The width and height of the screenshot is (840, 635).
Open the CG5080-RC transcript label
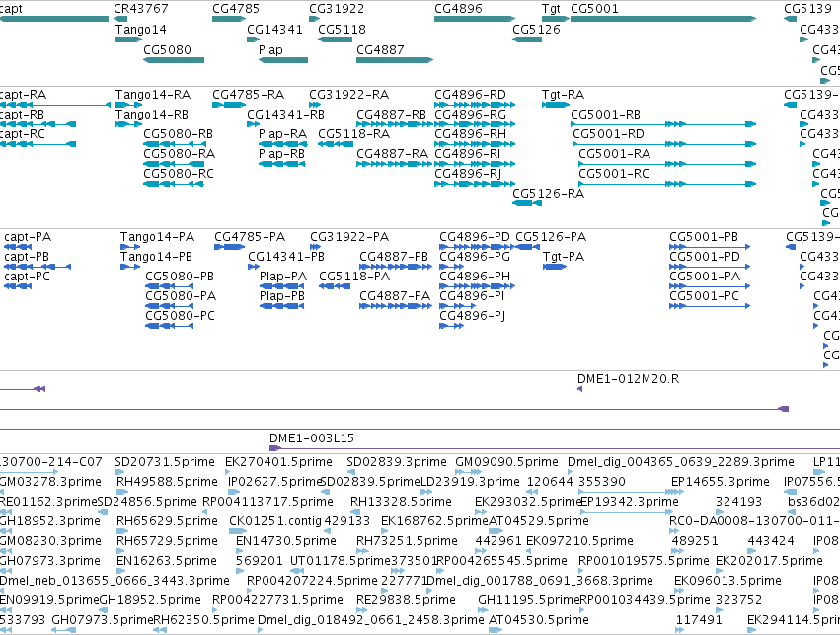(x=179, y=174)
